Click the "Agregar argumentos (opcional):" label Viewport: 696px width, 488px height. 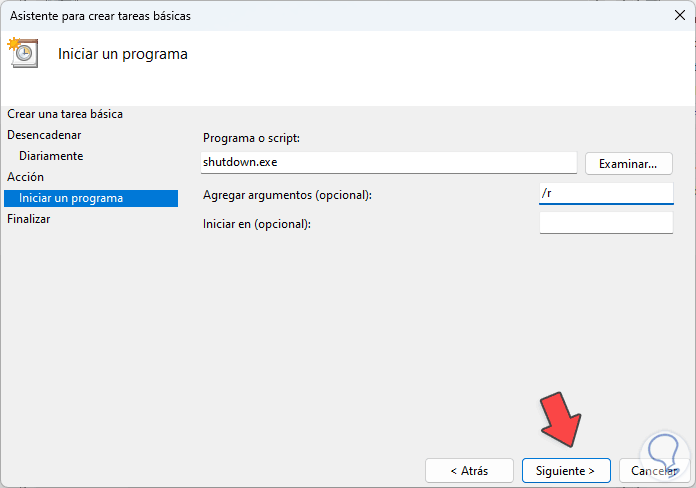pyautogui.click(x=286, y=195)
